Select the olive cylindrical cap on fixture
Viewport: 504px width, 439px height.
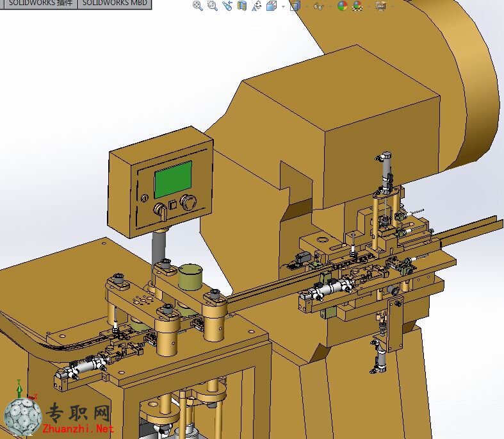pos(190,277)
